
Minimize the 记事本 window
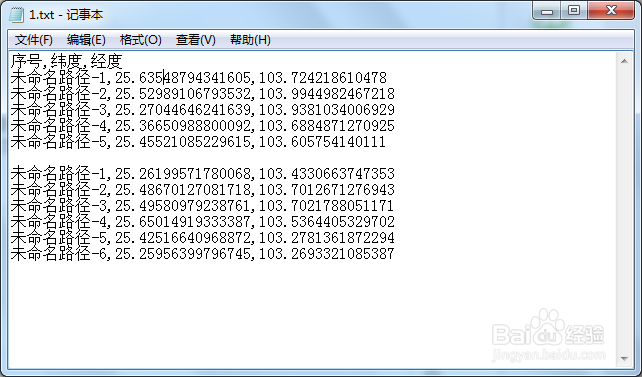point(547,11)
